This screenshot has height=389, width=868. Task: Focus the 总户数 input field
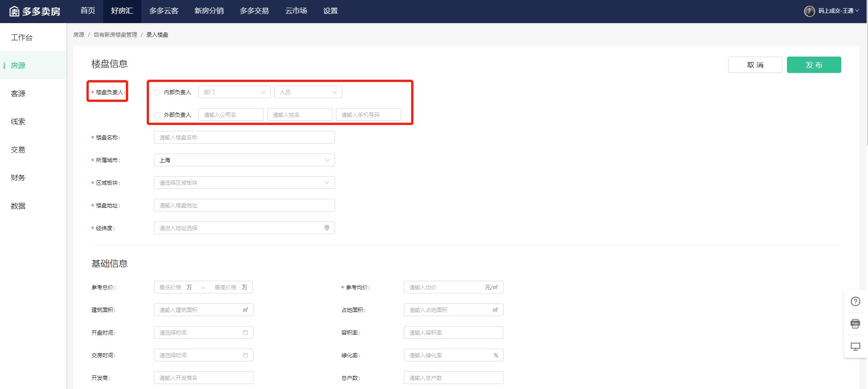coord(454,378)
